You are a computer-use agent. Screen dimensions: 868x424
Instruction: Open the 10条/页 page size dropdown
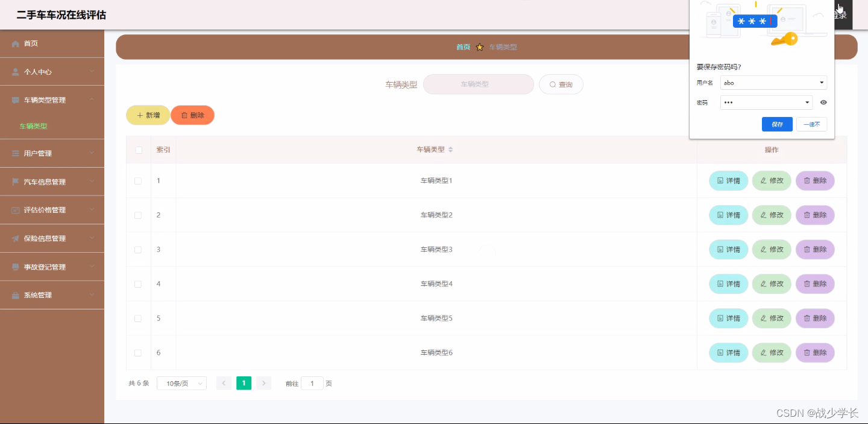(x=181, y=382)
